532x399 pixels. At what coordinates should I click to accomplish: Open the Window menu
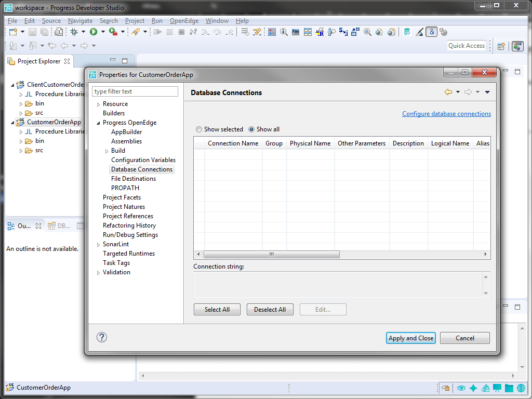point(217,21)
